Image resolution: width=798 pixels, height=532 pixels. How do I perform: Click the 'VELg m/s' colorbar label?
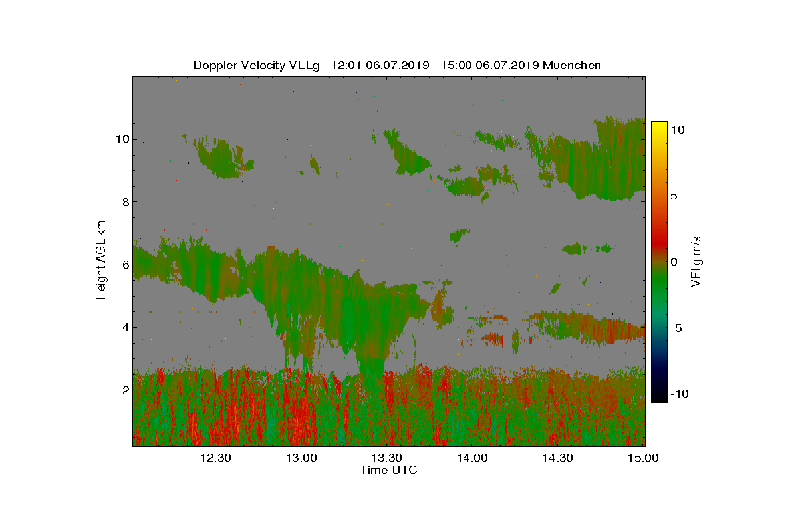696,261
